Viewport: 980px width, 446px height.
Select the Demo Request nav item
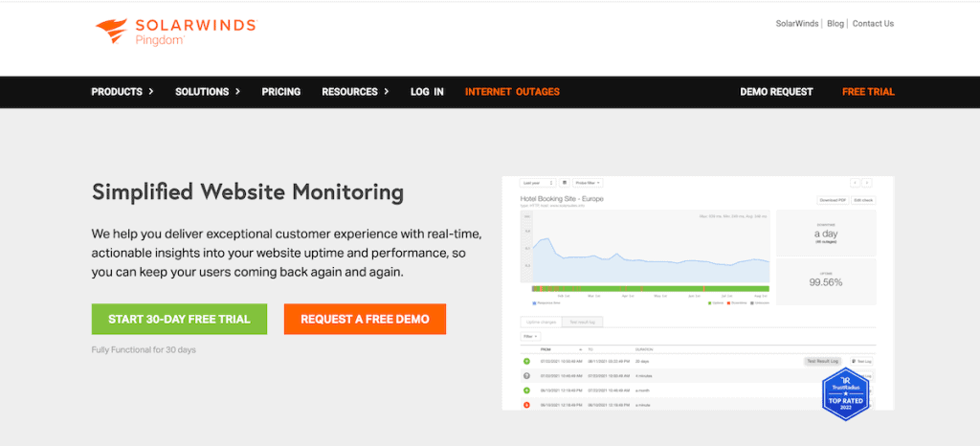click(776, 92)
